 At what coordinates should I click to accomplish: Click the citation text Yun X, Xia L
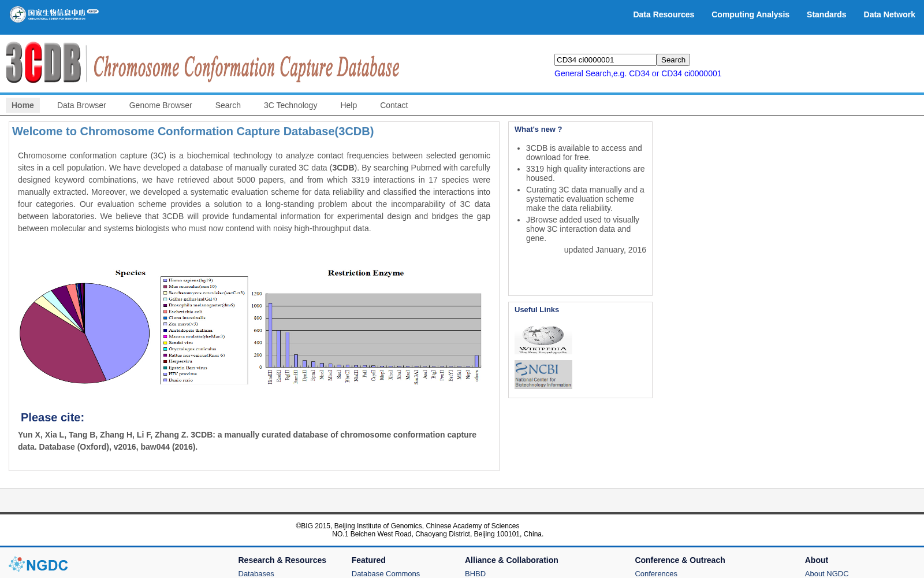(x=247, y=440)
